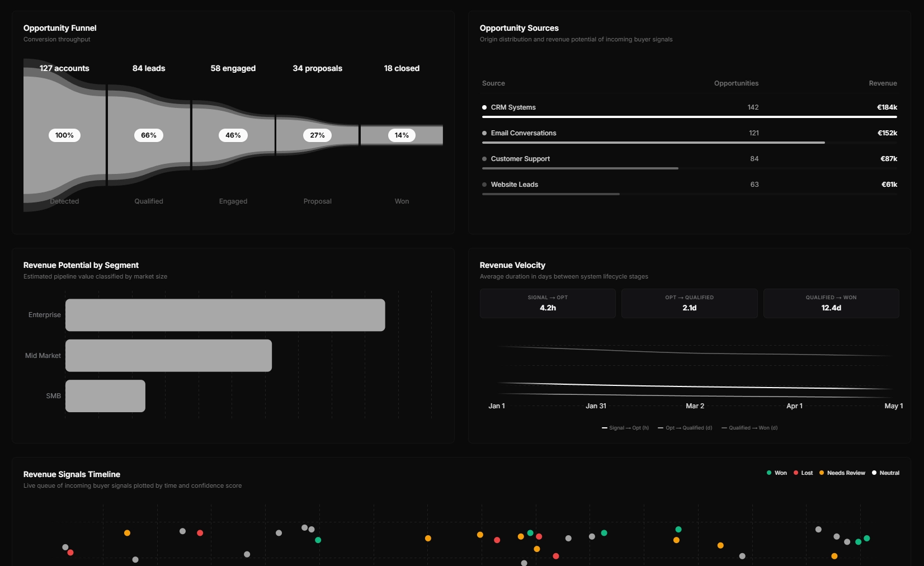The width and height of the screenshot is (924, 566).
Task: Click the Opportunity Sources panel title
Action: pos(519,28)
